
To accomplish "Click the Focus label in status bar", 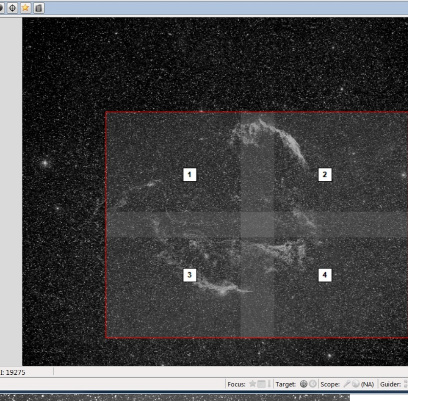I will (x=236, y=384).
